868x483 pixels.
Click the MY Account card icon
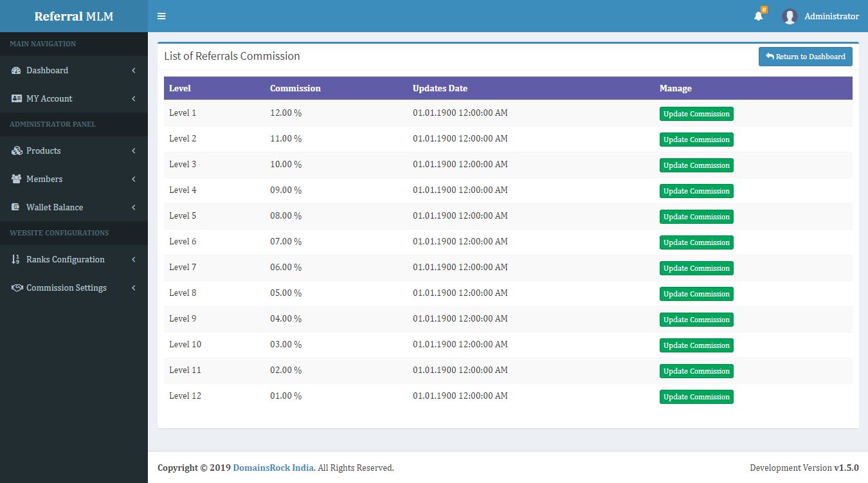tap(17, 99)
